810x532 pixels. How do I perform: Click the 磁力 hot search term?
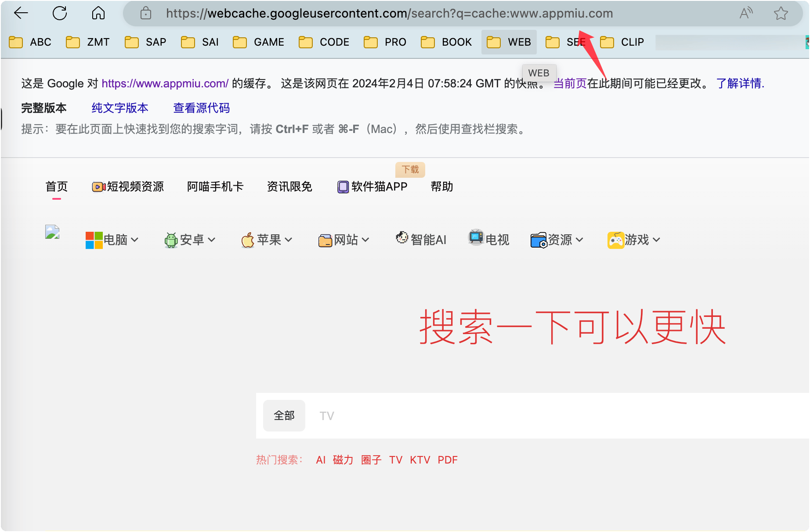343,460
